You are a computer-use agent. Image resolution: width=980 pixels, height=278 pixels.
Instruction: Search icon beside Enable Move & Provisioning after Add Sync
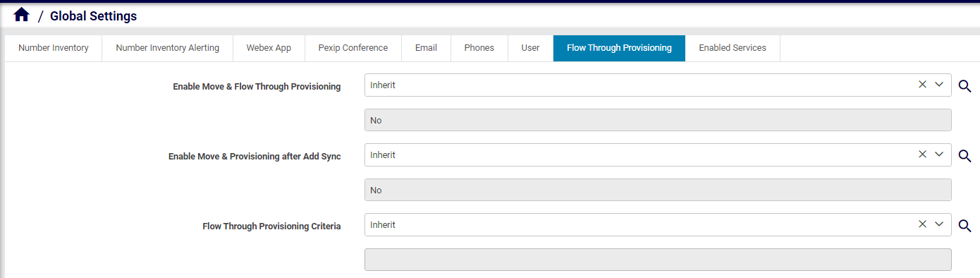click(964, 156)
